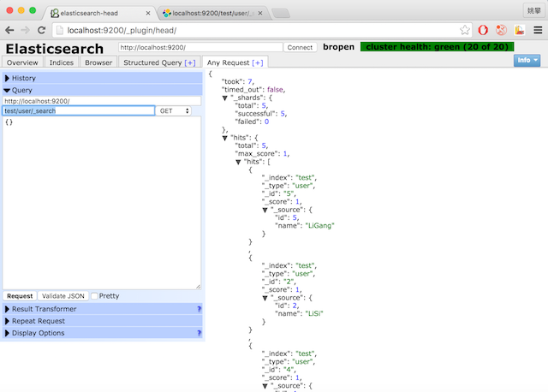The image size is (548, 392).
Task: Focus the browser address bar
Action: [261, 31]
